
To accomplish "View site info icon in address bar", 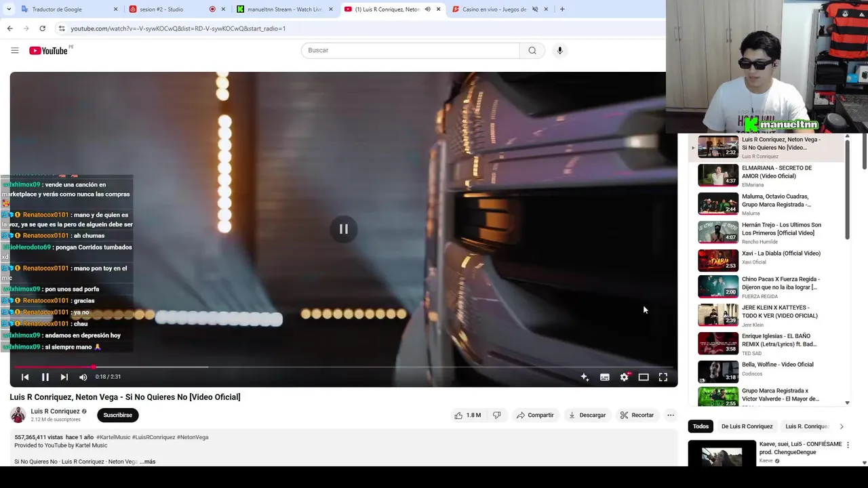I will 62,28.
